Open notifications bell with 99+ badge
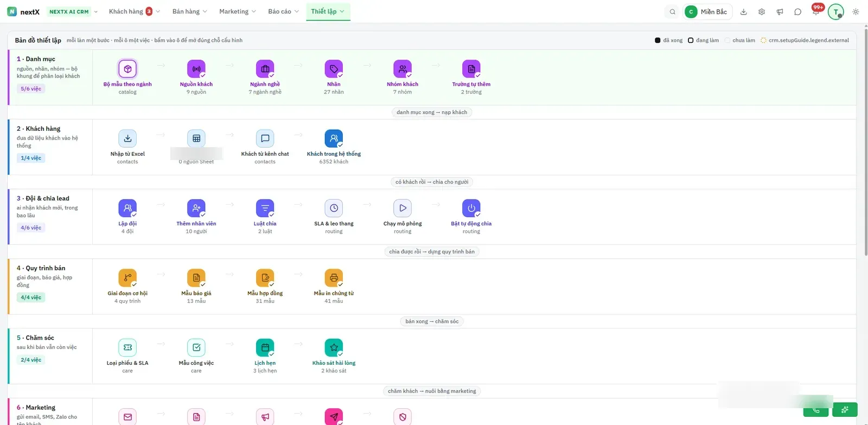 816,11
